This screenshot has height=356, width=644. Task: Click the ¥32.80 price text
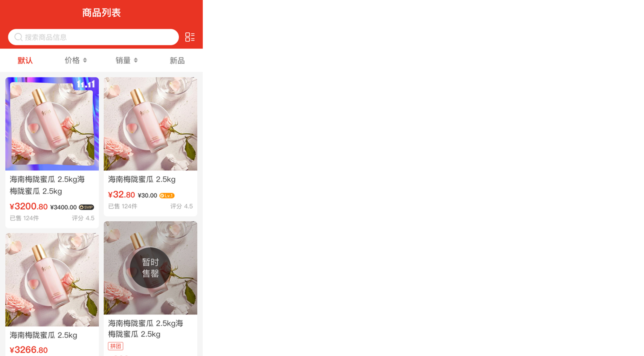[122, 194]
